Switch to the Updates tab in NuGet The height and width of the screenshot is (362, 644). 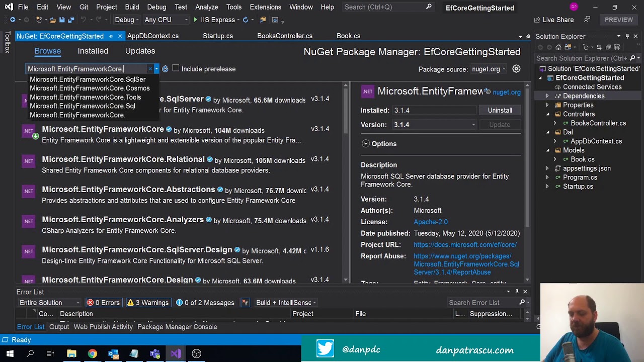click(x=140, y=51)
